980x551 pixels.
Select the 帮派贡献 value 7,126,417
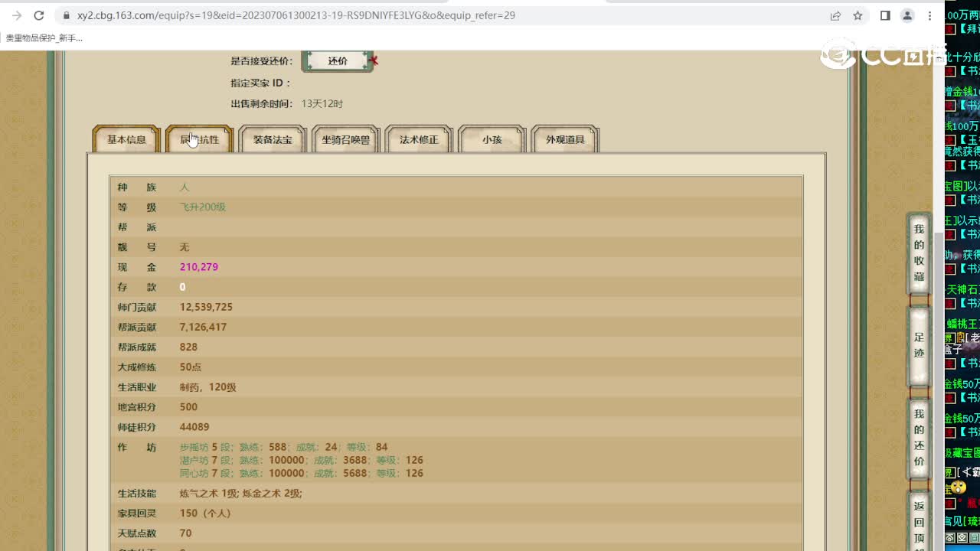click(x=203, y=327)
